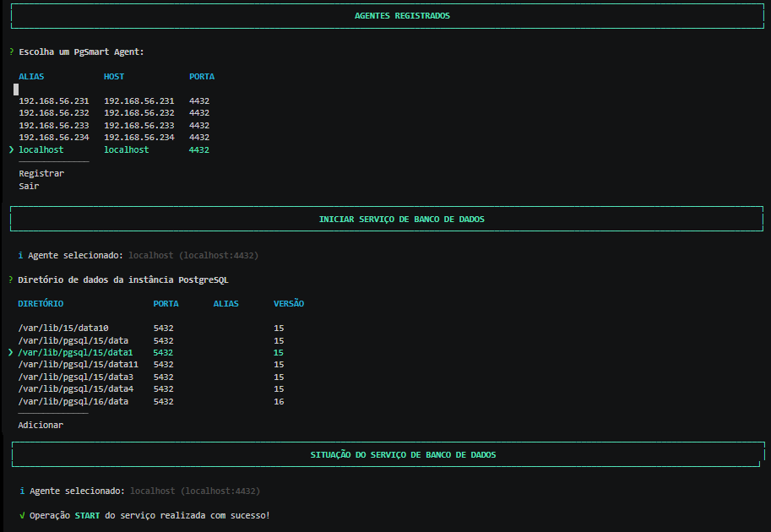Click the terminal cursor block under ALIAS
The height and width of the screenshot is (532, 771).
16,89
